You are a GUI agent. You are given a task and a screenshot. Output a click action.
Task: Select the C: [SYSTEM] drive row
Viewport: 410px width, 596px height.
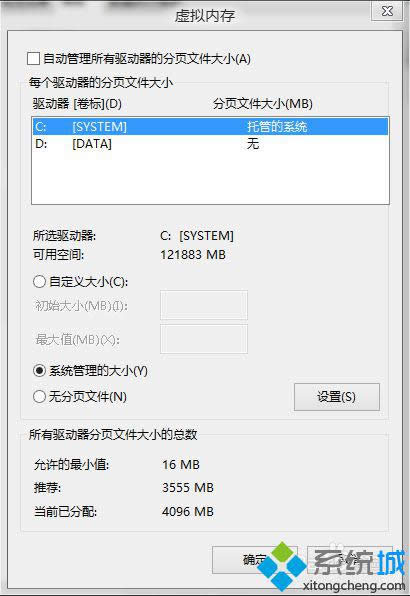211,127
